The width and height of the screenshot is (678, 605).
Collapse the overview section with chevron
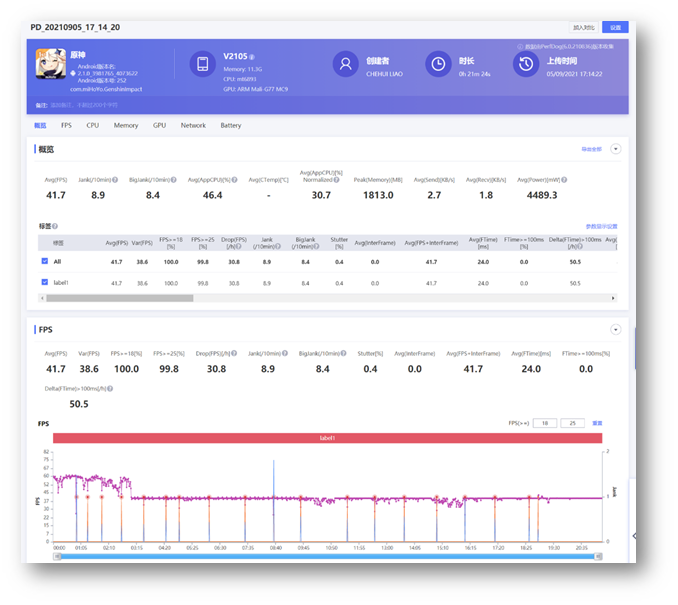click(x=616, y=148)
